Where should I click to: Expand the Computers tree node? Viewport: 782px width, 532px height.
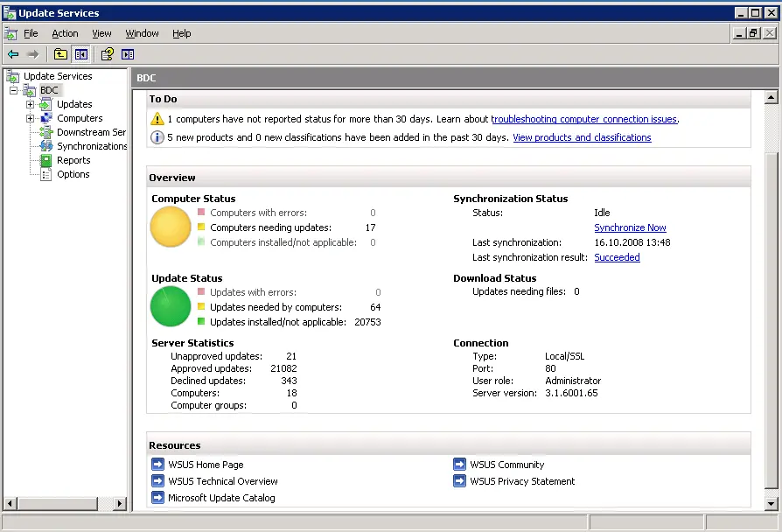click(x=30, y=118)
